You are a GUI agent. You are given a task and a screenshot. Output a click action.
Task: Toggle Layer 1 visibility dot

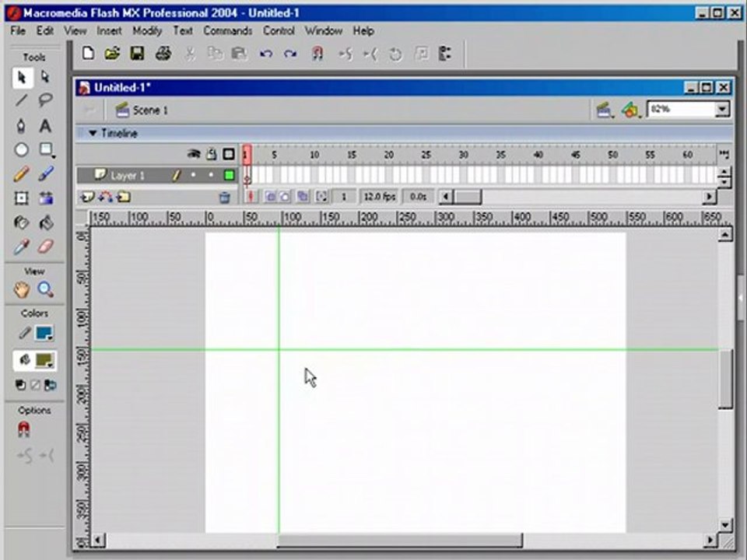pos(193,175)
